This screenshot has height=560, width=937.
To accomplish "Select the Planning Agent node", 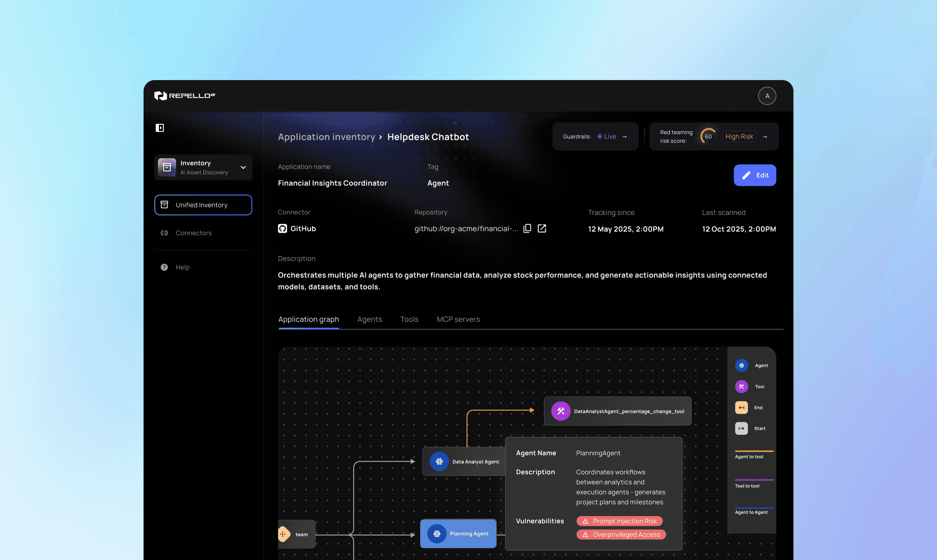I will coord(458,534).
